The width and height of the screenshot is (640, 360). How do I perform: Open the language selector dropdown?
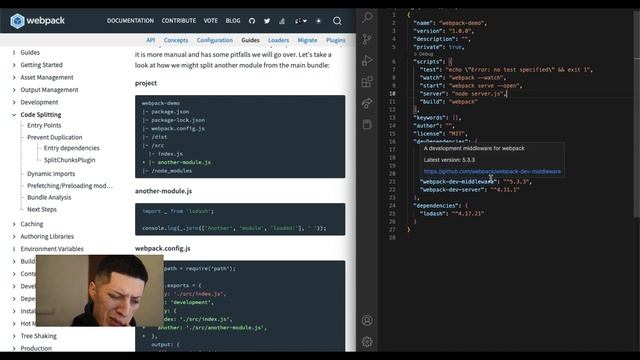click(x=301, y=21)
